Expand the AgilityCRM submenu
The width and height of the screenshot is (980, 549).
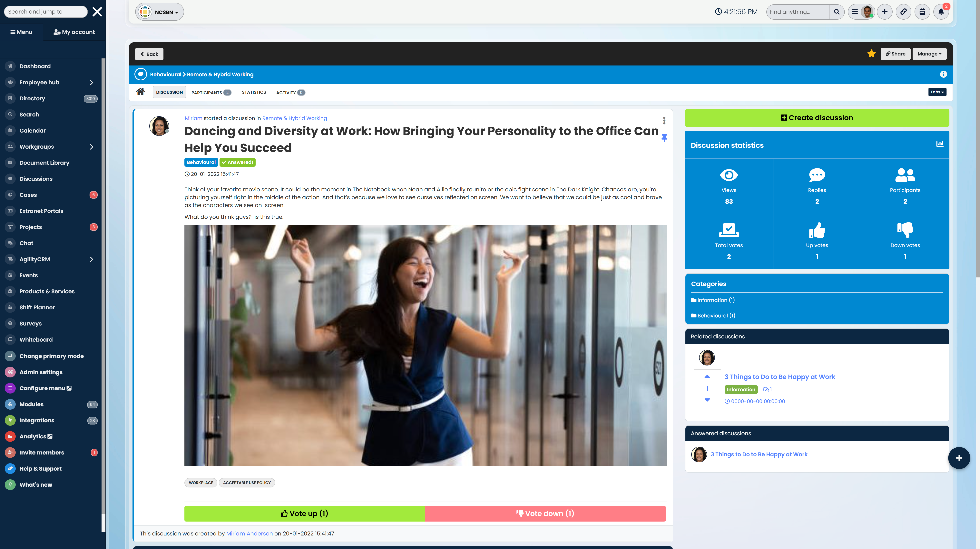[x=91, y=259]
